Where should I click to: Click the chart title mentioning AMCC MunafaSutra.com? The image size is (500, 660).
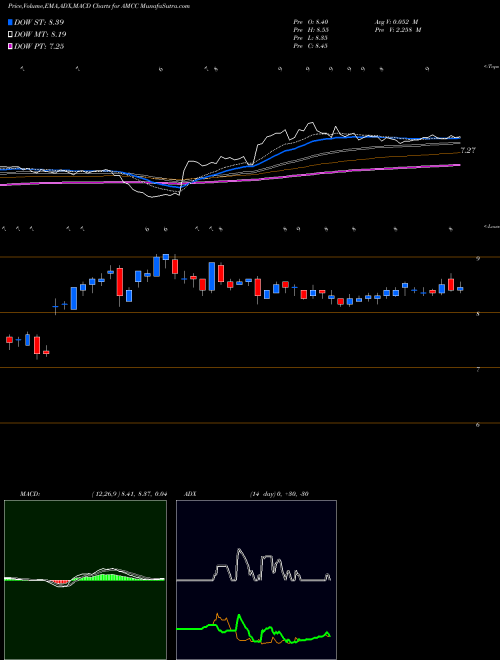99,6
